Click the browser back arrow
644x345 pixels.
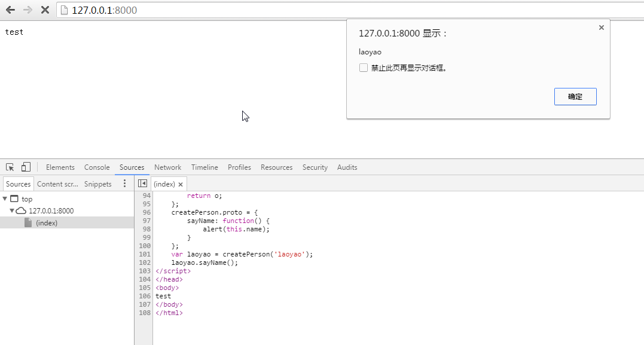pyautogui.click(x=10, y=10)
